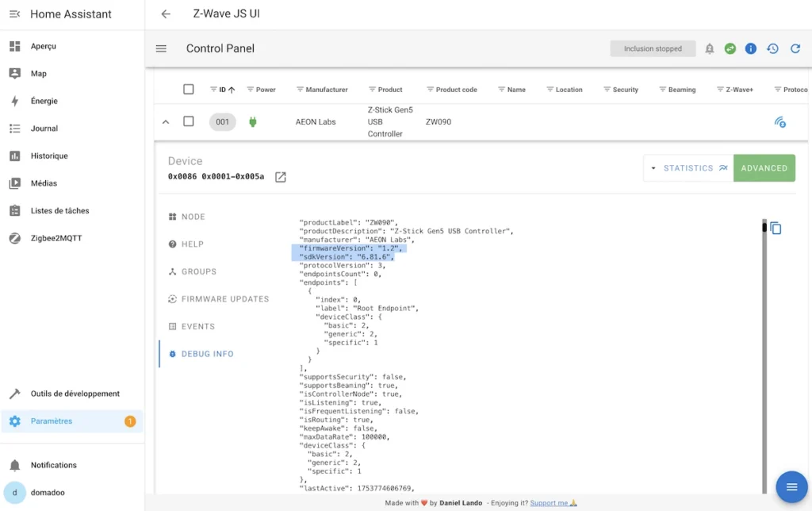The image size is (812, 511).
Task: Click the Z-Stick Gen5 USB Controller cell
Action: (x=390, y=121)
